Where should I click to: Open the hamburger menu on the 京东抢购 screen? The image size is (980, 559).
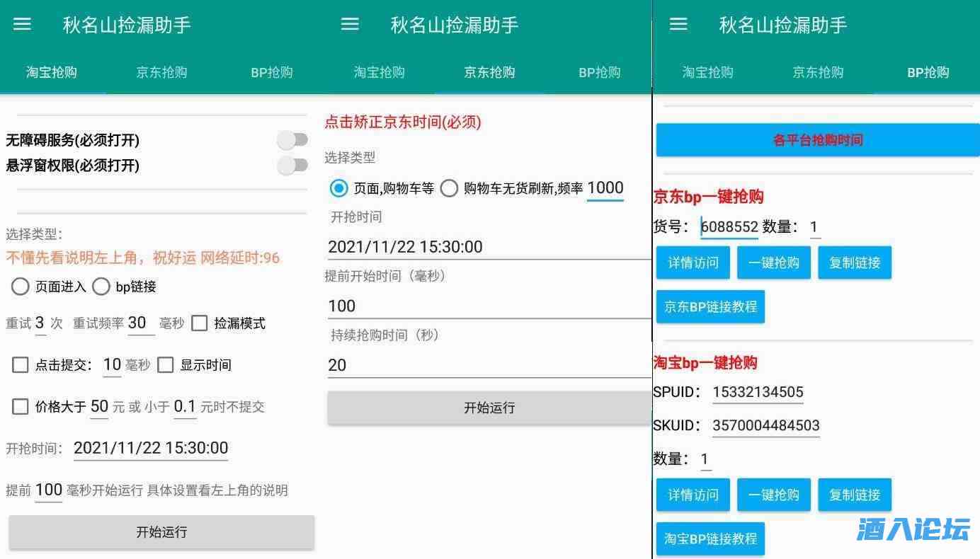click(x=351, y=25)
